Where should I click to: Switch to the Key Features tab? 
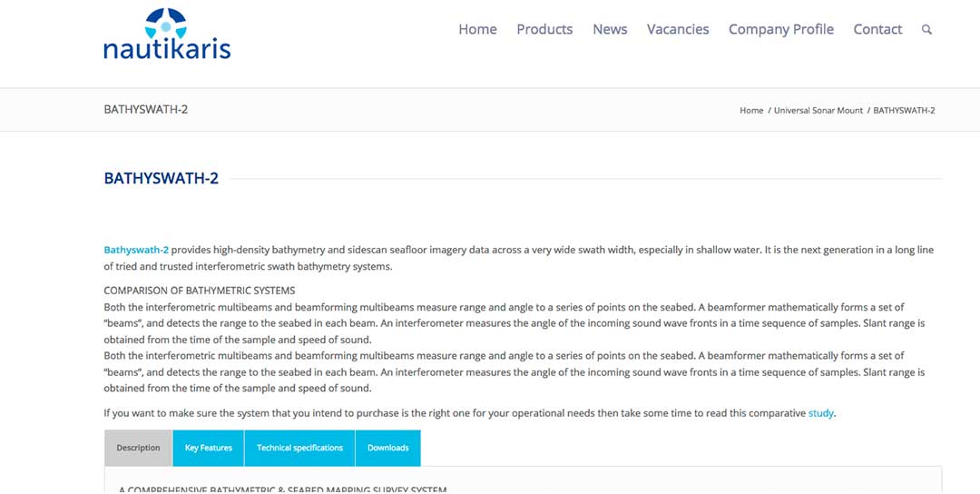pos(208,448)
